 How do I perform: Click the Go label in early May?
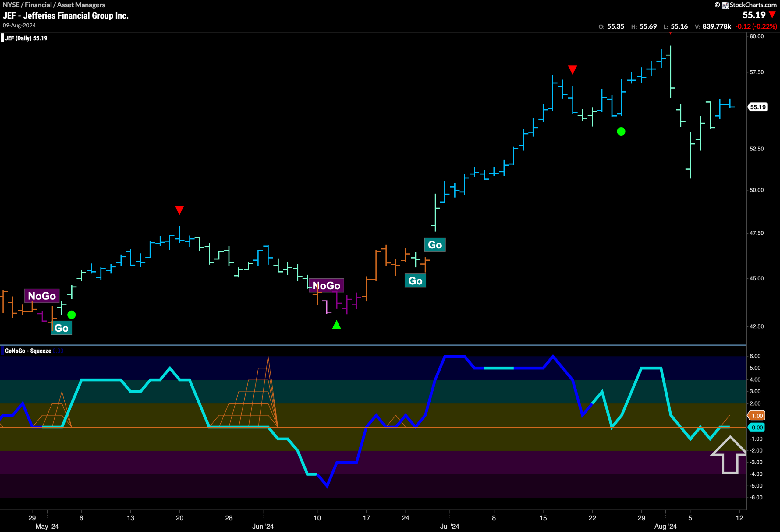(x=62, y=328)
